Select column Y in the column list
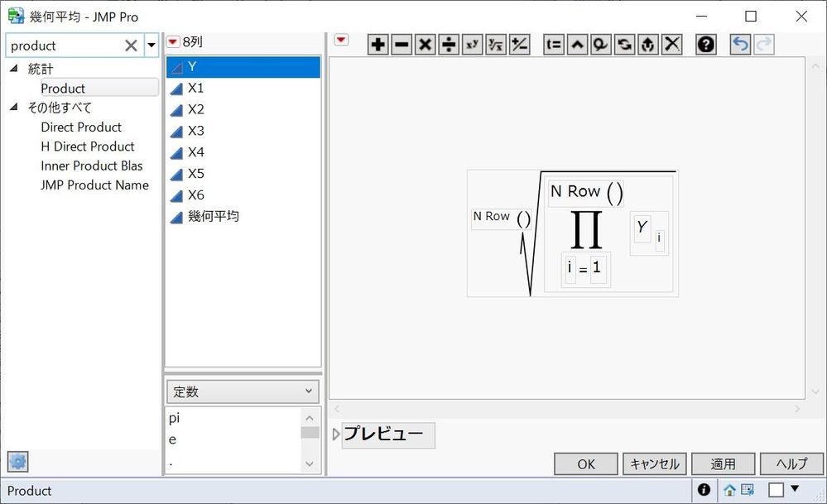Image resolution: width=827 pixels, height=504 pixels. point(243,67)
